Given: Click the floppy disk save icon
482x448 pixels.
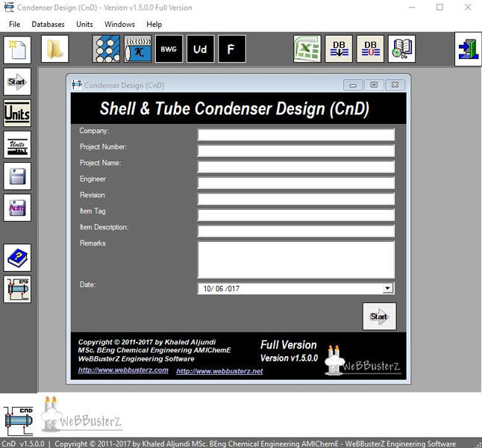Looking at the screenshot, I should [x=17, y=176].
